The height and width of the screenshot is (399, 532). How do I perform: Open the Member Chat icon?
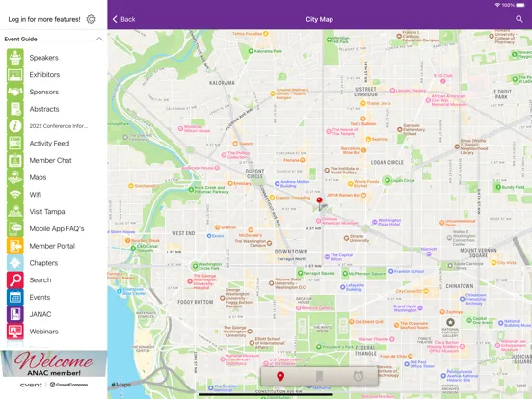[15, 160]
